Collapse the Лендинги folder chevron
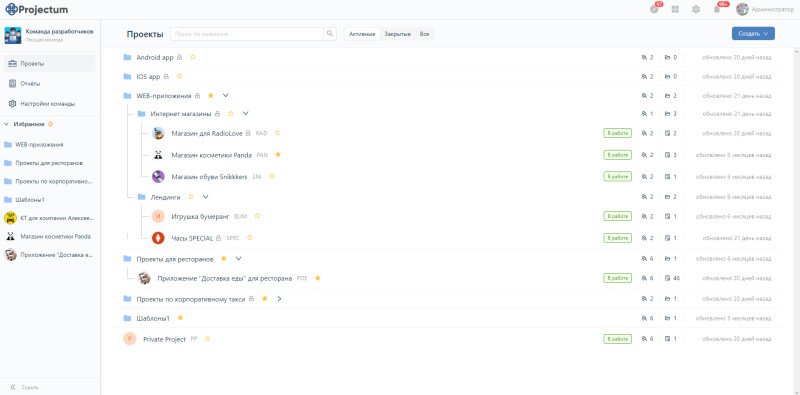This screenshot has height=395, width=800. [x=205, y=196]
